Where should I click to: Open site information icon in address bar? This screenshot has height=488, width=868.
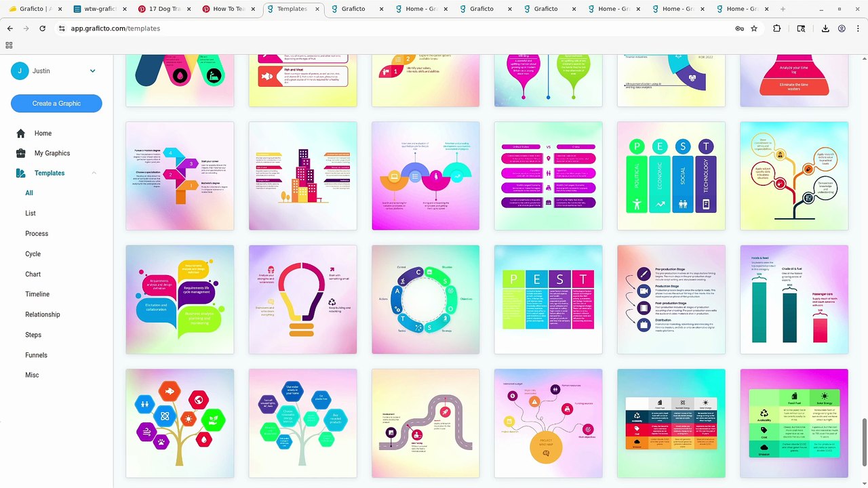[62, 28]
